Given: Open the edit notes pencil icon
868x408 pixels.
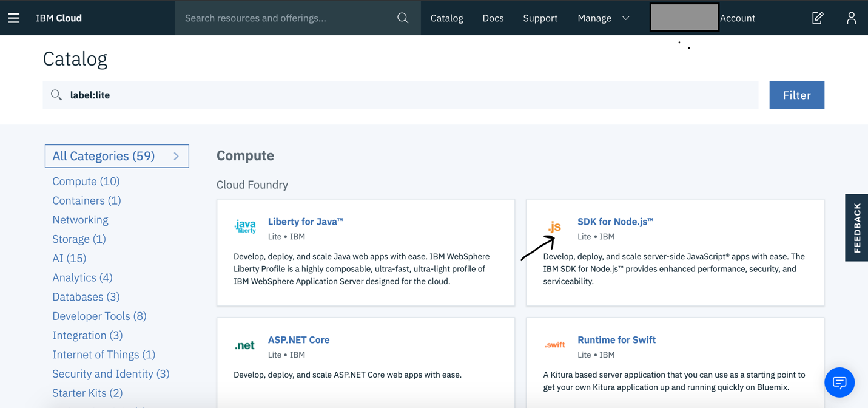Looking at the screenshot, I should point(818,18).
